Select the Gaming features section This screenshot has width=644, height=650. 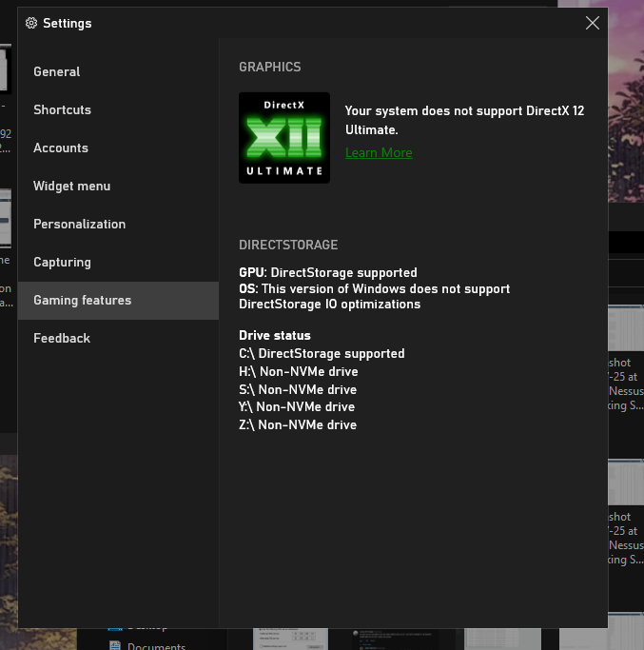118,301
